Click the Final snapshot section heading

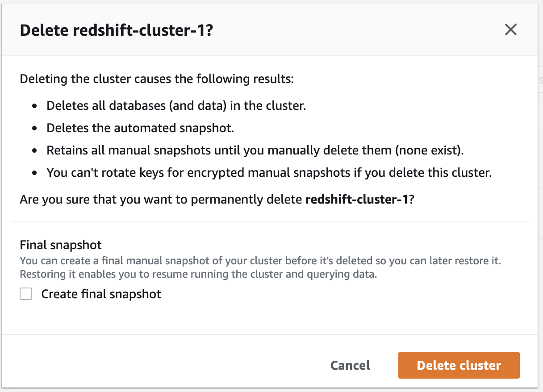point(60,245)
